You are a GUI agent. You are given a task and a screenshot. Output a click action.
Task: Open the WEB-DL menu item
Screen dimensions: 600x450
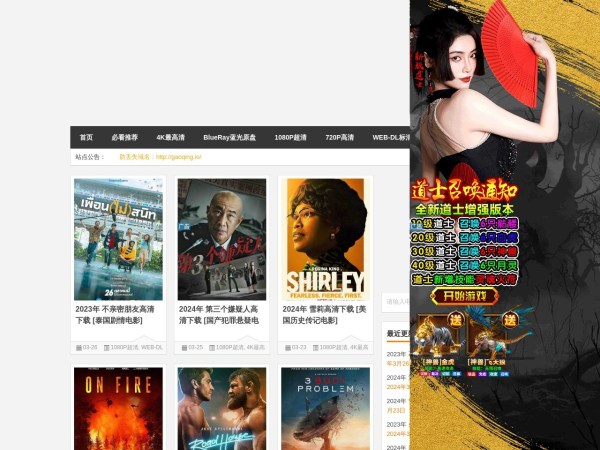pyautogui.click(x=391, y=137)
